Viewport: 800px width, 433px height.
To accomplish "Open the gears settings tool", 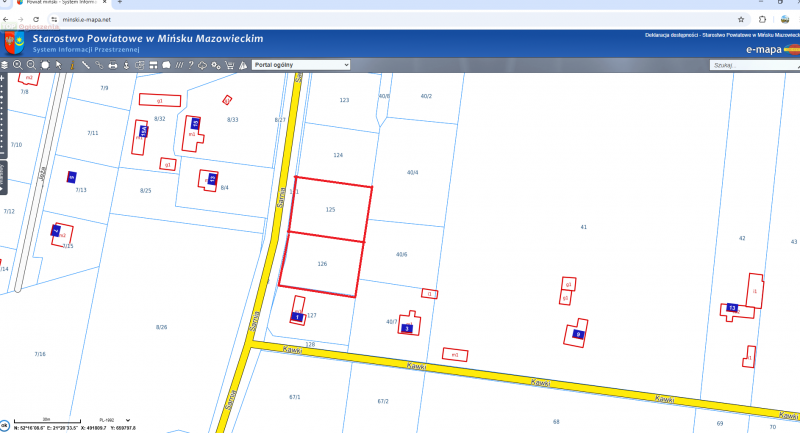I will pos(216,65).
